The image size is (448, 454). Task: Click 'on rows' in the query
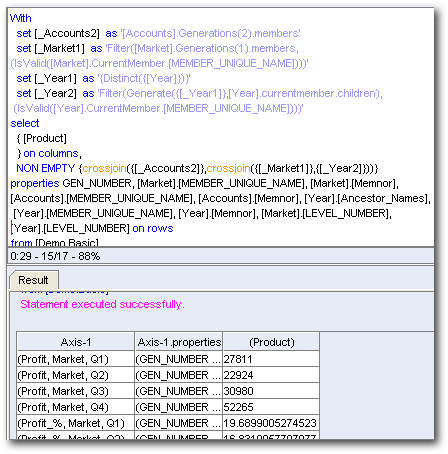153,228
